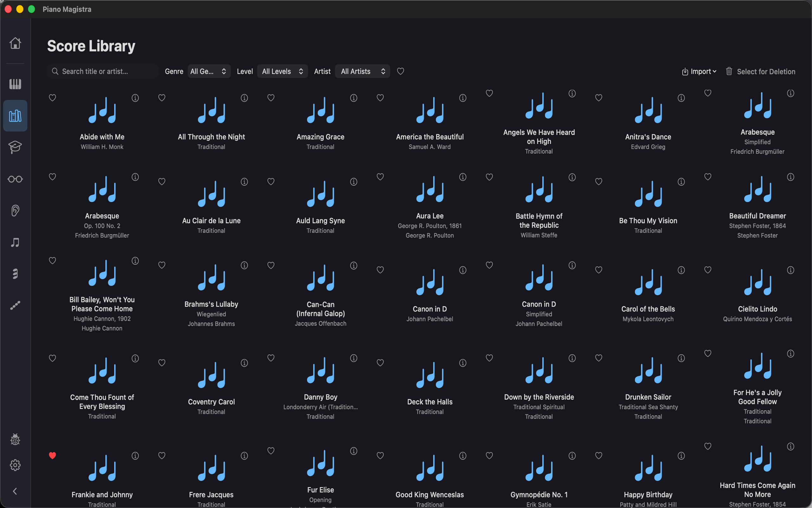The width and height of the screenshot is (812, 508).
Task: Favorite Happy Birthday with the heart
Action: pos(599,456)
